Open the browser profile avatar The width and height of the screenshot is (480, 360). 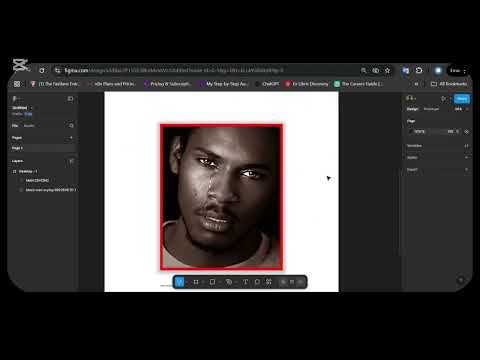[438, 70]
